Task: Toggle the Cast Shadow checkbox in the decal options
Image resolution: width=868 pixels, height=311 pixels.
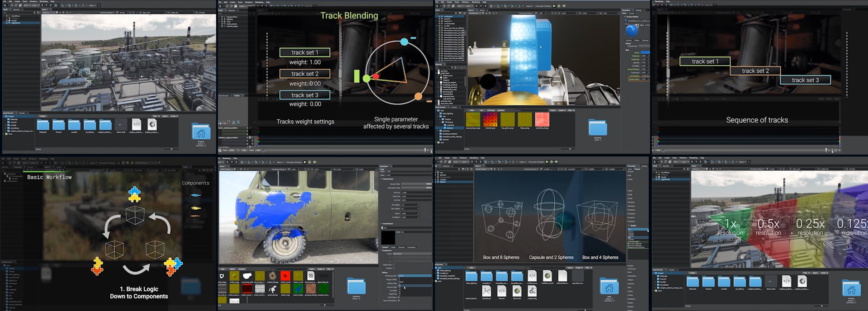Action: (398, 297)
